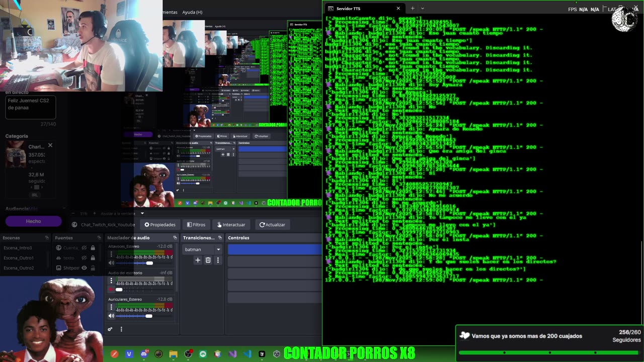Toggle the lock on the Shitpost source
The image size is (644, 362).
pyautogui.click(x=93, y=268)
